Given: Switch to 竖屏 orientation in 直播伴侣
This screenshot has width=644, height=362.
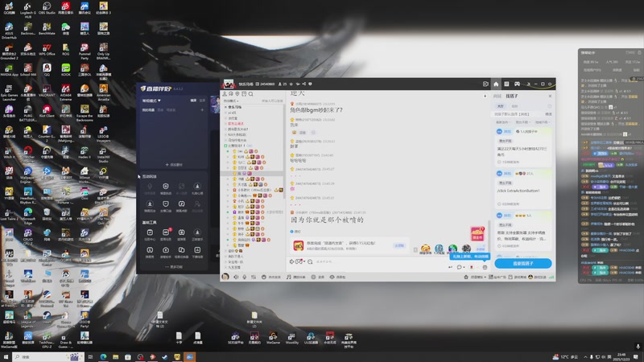Looking at the screenshot, I should tap(202, 101).
